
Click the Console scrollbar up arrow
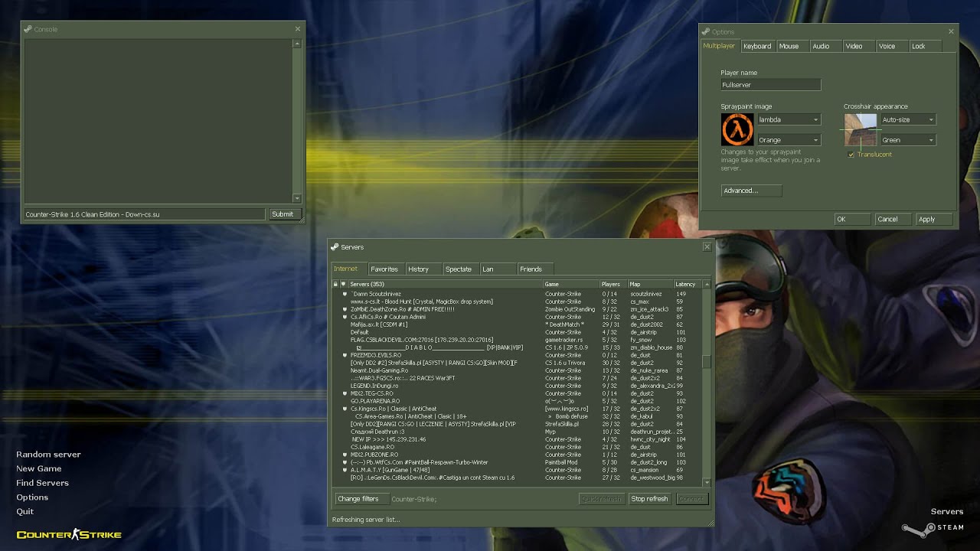coord(297,44)
